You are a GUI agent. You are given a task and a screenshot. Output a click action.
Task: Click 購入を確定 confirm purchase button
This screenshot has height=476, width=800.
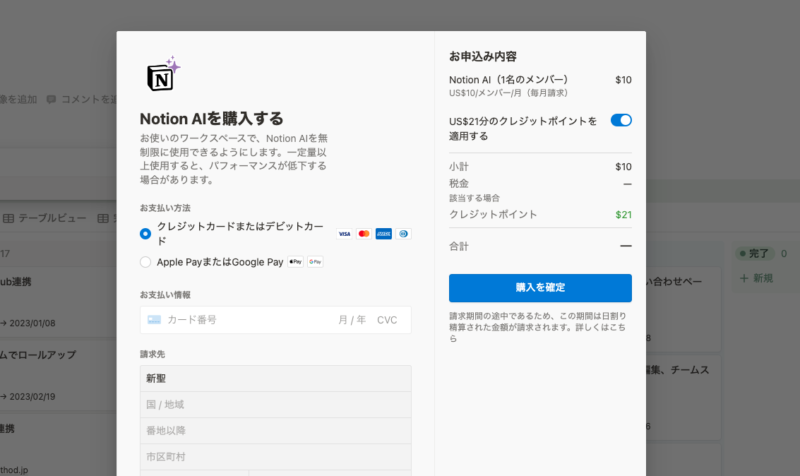(x=540, y=288)
